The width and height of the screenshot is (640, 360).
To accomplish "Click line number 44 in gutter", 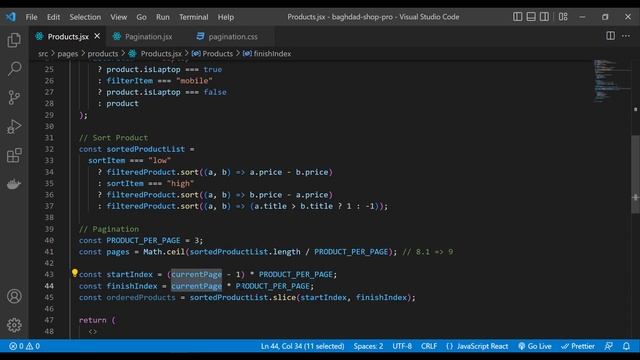I will (x=49, y=286).
